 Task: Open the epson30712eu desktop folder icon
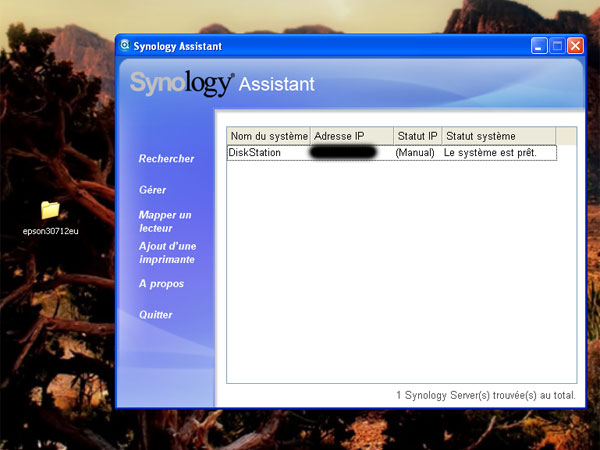[x=50, y=211]
